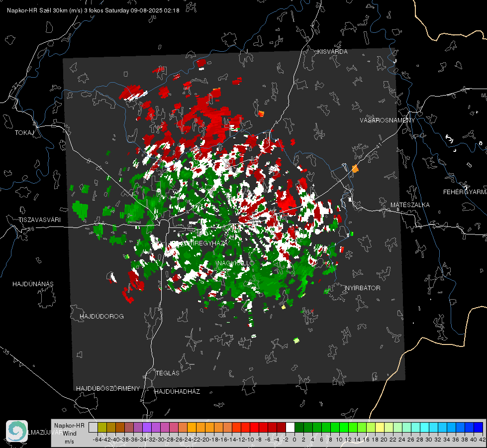
Task: Click the TÉGLÁS town label
Action: pyautogui.click(x=168, y=373)
